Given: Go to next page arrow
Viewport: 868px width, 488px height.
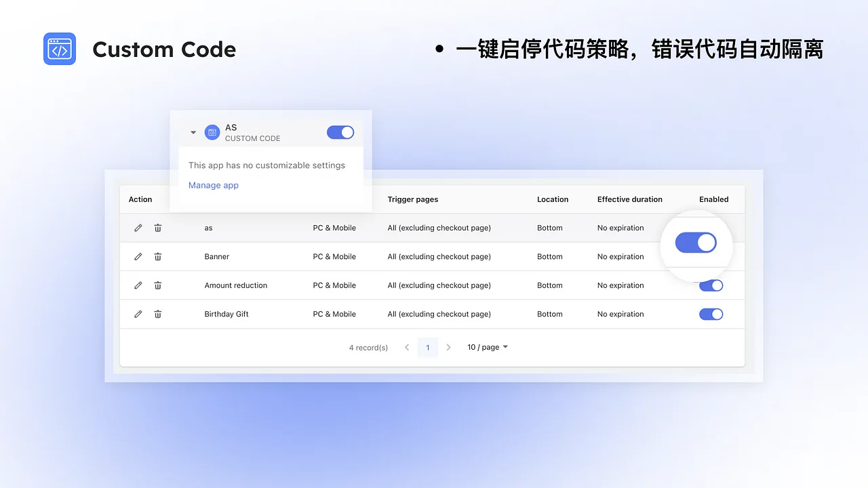Looking at the screenshot, I should 448,347.
